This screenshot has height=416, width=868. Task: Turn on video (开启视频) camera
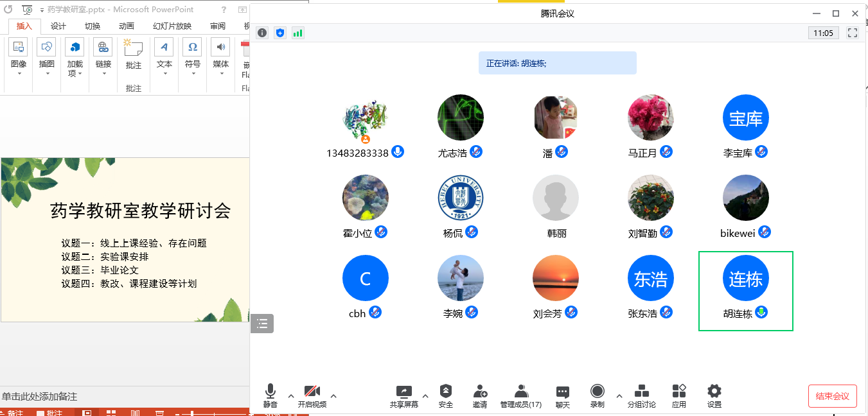tap(312, 392)
